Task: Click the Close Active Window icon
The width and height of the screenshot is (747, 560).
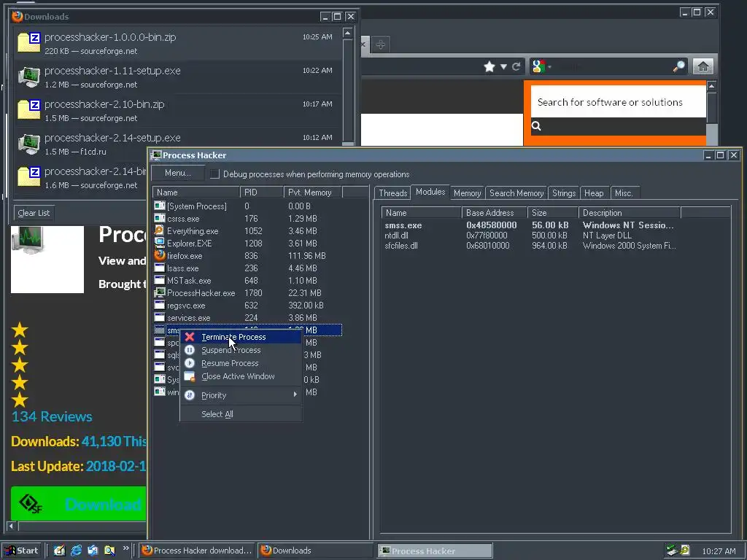Action: point(190,377)
